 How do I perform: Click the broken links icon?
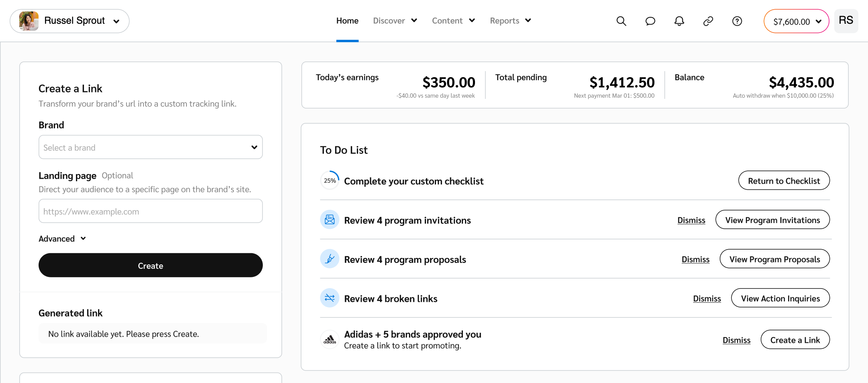pos(330,298)
